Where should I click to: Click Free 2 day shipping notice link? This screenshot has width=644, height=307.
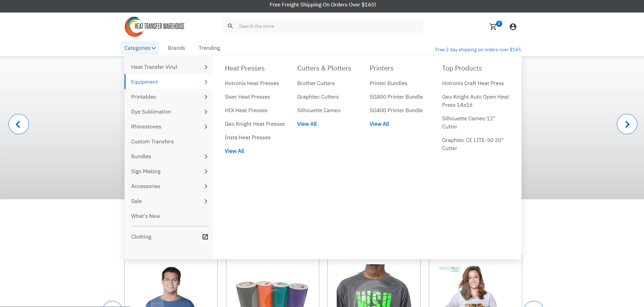click(478, 49)
